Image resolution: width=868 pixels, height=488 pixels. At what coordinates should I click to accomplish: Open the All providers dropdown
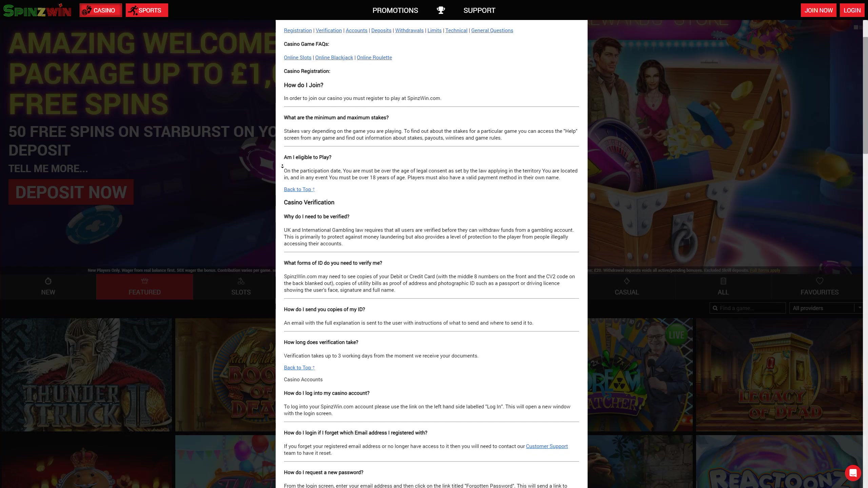(826, 308)
